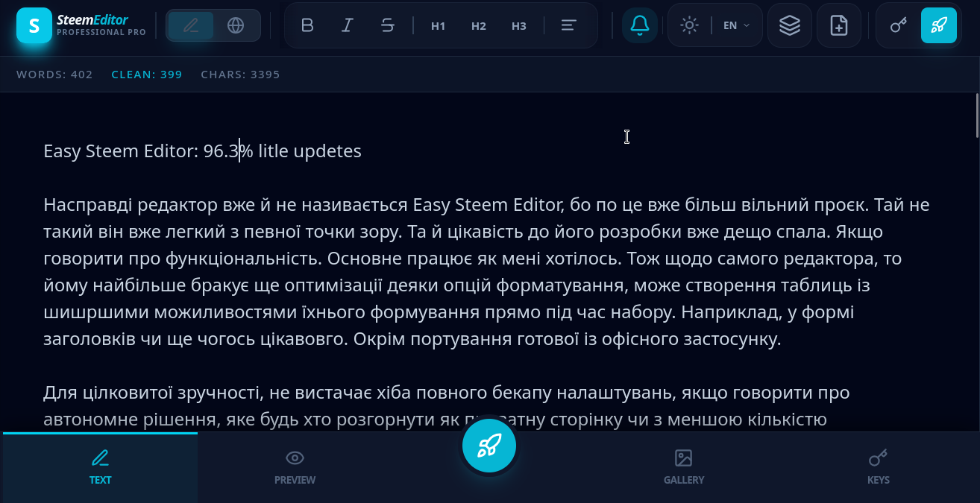This screenshot has width=980, height=503.
Task: Switch to TEXT tab
Action: (100, 467)
